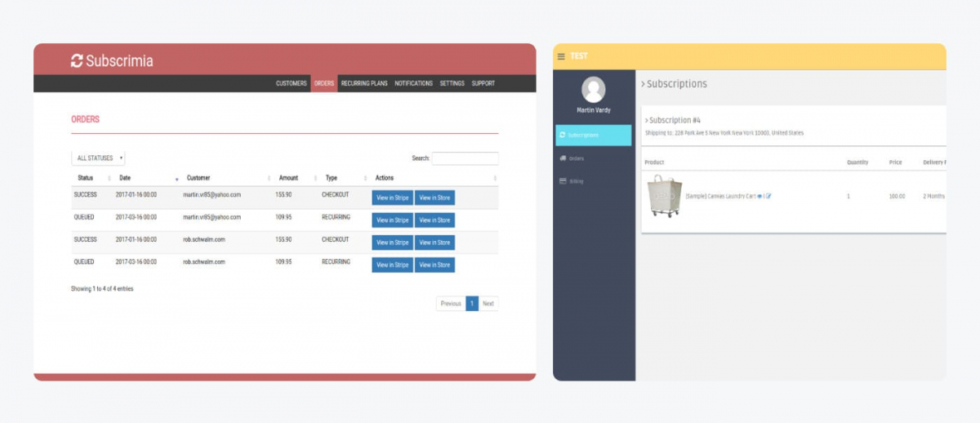View in Stripe for rob.schwalm SUCCESS order
The height and width of the screenshot is (423, 980).
click(392, 243)
